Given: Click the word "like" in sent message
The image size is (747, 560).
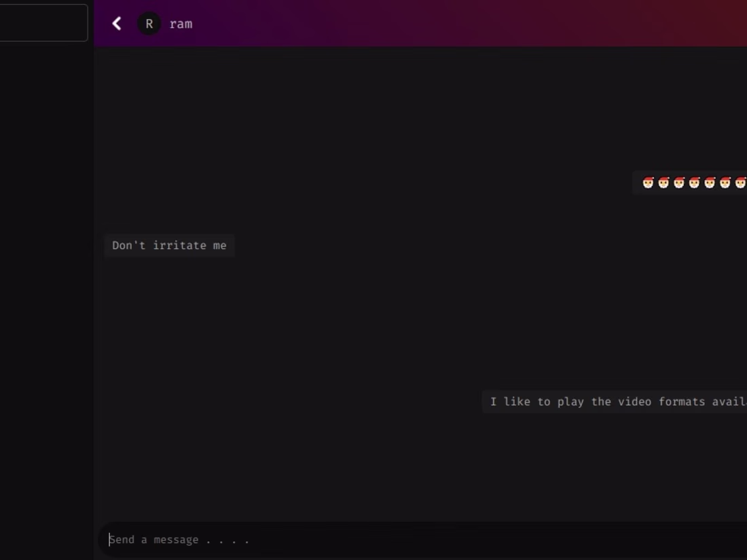Looking at the screenshot, I should 517,402.
